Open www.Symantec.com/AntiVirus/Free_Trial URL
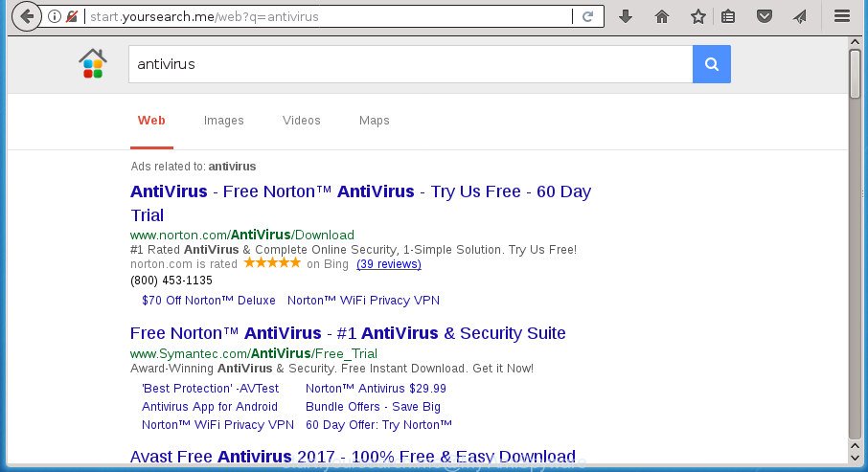Viewport: 868px width, 472px height. [x=254, y=353]
